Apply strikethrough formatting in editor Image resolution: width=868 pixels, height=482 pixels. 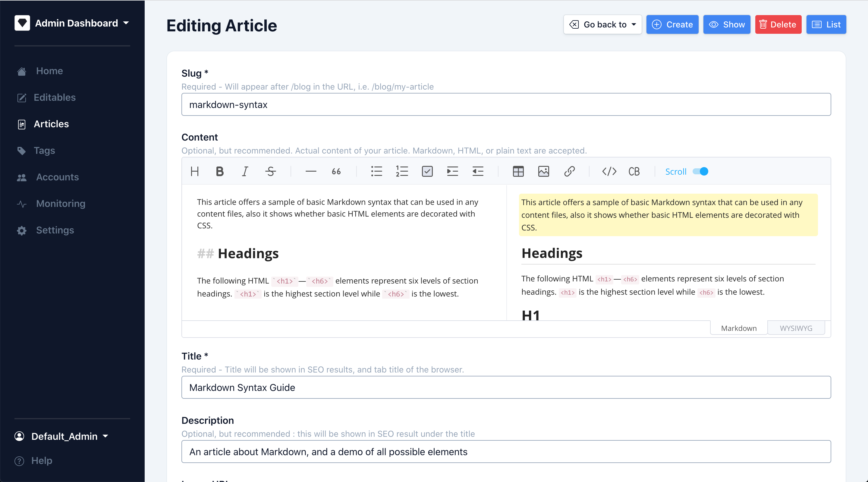271,171
